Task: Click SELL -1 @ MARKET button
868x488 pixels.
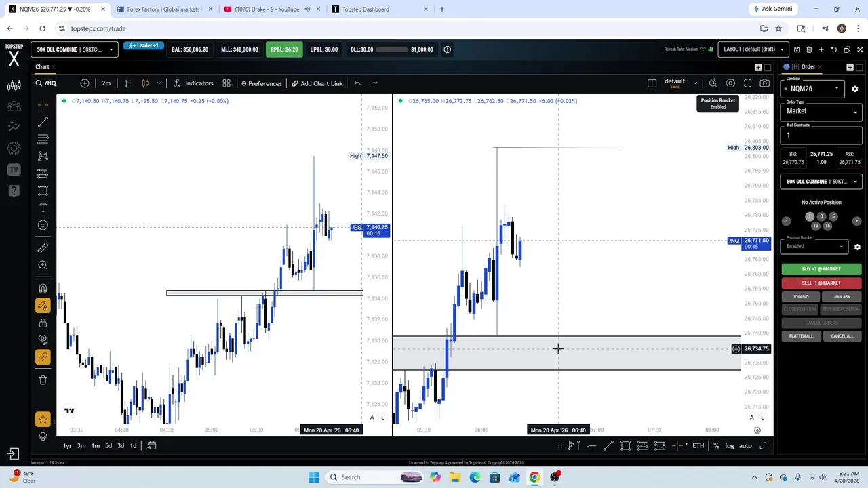Action: tap(821, 283)
